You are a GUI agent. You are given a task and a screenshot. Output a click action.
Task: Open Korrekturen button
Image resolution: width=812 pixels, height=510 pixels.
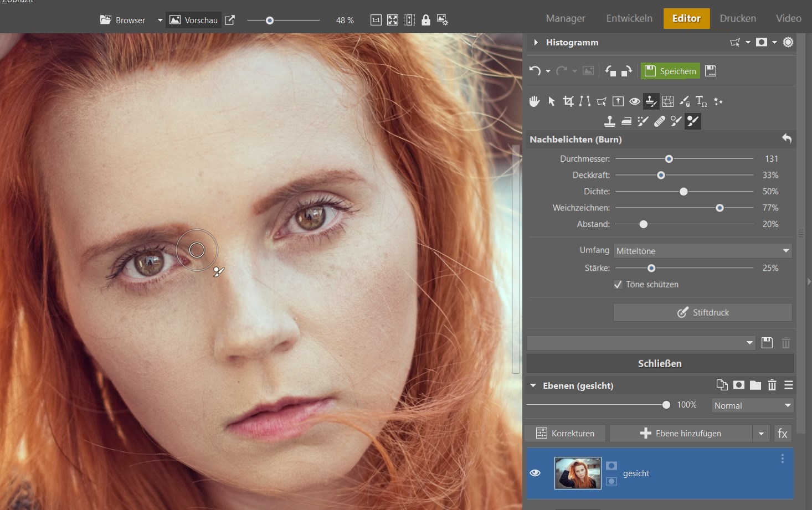coord(565,434)
